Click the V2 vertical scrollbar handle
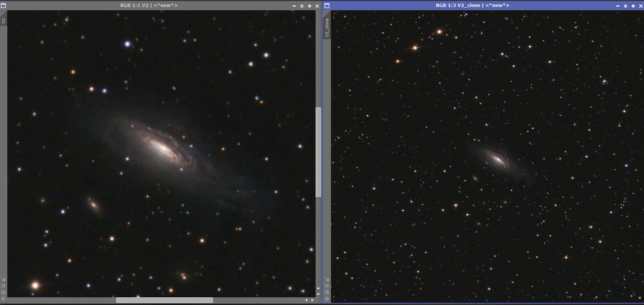The image size is (644, 305). coord(319,152)
